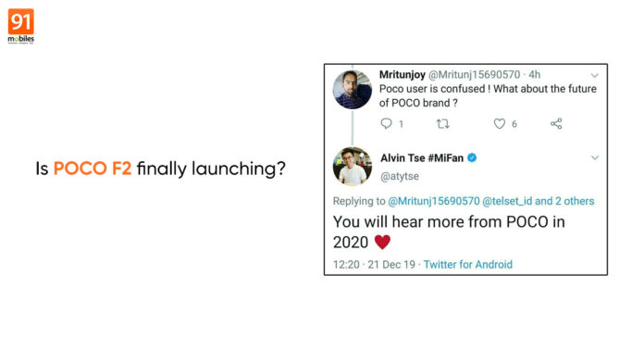644x338 pixels.
Task: Click the retweet icon under Mritunjoy's tweet
Action: (442, 123)
